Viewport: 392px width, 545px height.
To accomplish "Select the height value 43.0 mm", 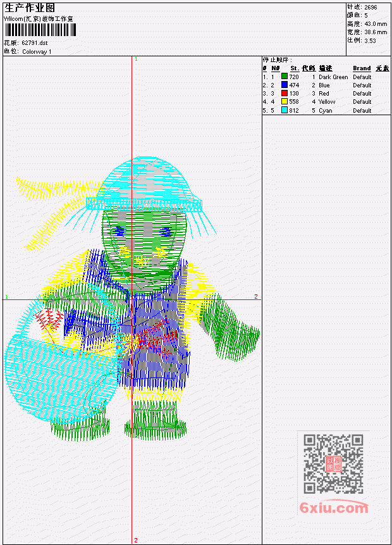I will [x=376, y=24].
